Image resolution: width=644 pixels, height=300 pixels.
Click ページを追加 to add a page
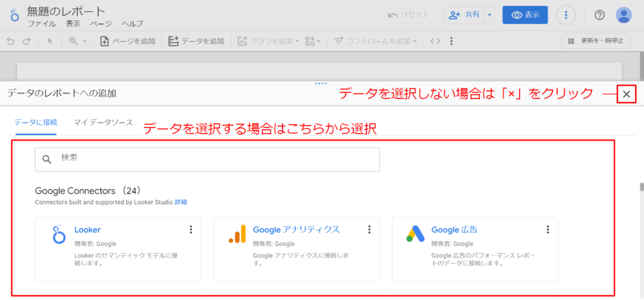(x=128, y=41)
